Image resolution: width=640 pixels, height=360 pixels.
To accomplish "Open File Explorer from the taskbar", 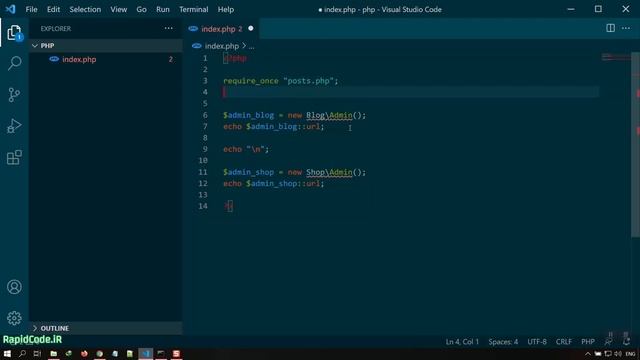I will point(53,353).
